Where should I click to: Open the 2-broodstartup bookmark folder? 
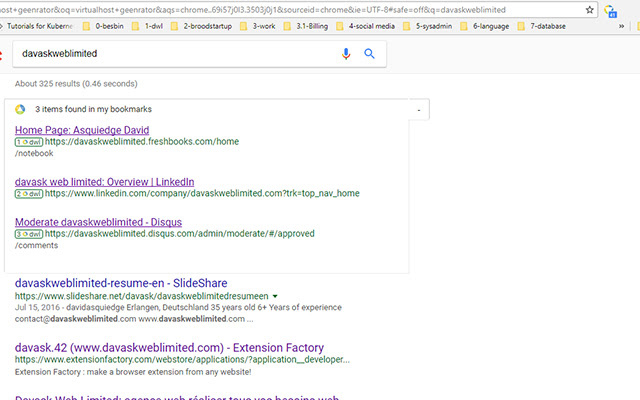click(x=201, y=26)
